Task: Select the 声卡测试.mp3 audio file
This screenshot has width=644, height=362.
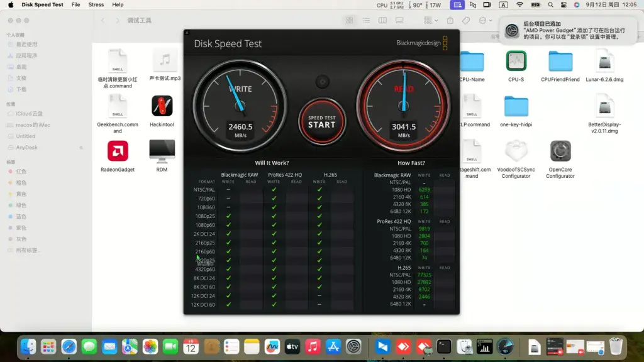Action: [165, 61]
